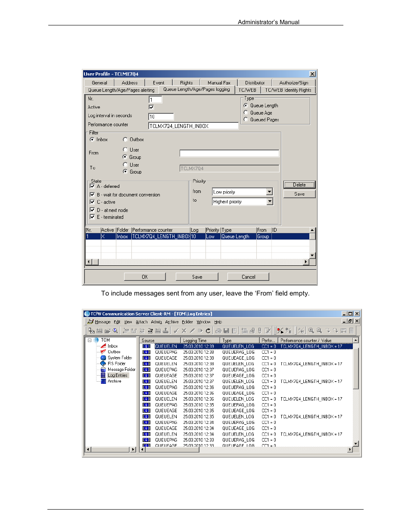Click the Performance counter / Value column header
The width and height of the screenshot is (411, 532).
tap(316, 340)
